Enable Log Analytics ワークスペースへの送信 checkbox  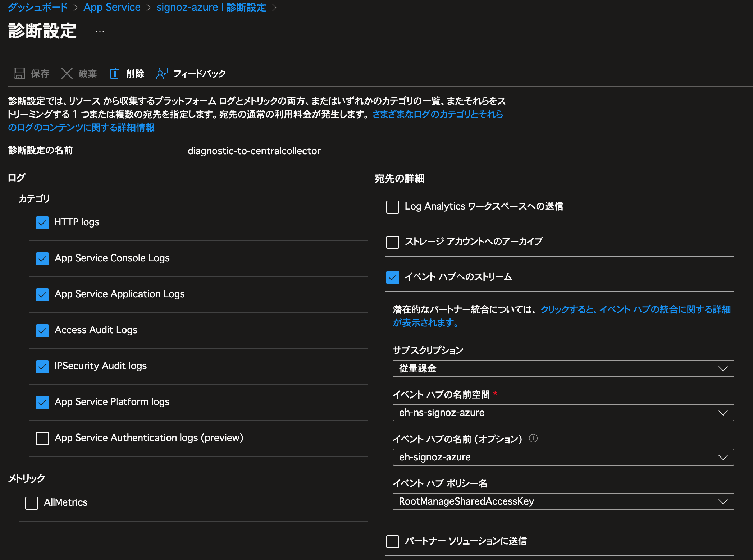(x=392, y=207)
